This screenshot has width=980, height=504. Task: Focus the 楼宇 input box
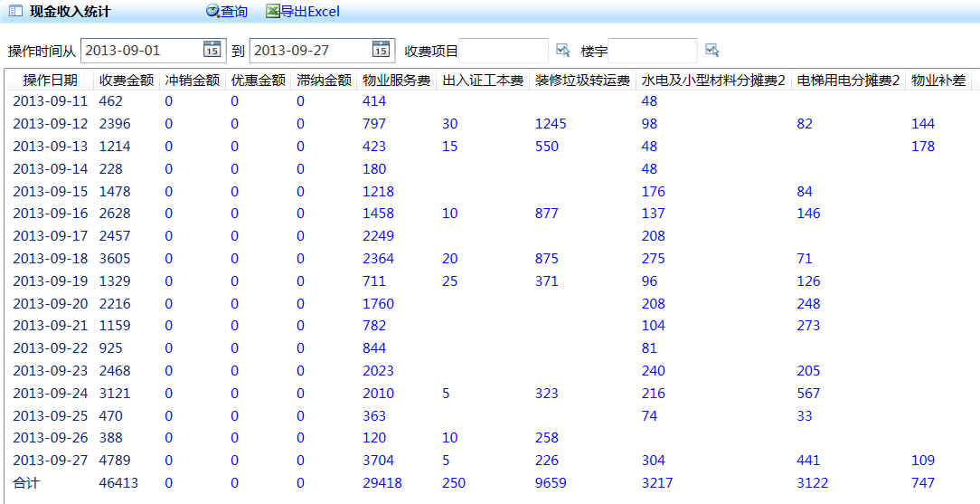point(652,50)
